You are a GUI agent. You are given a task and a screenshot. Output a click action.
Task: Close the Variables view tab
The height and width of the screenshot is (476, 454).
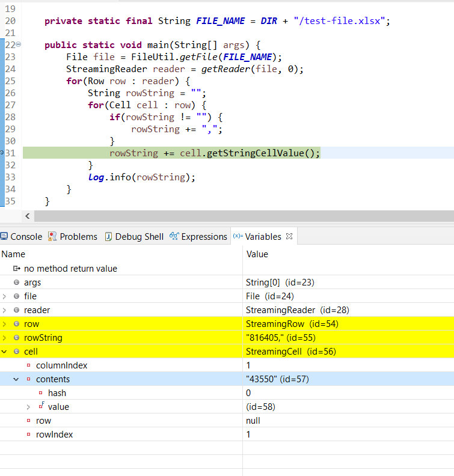[x=289, y=236]
